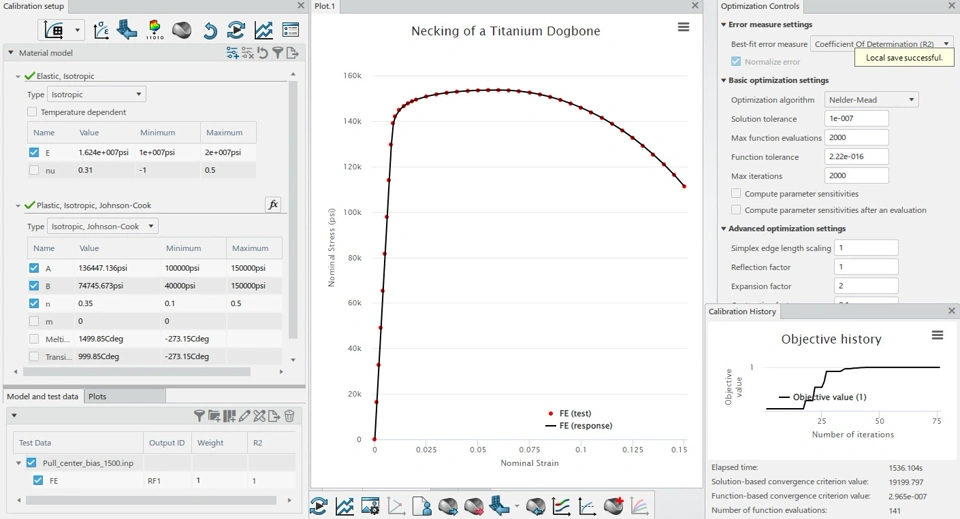Select the Optimization Controls tab

tap(760, 6)
